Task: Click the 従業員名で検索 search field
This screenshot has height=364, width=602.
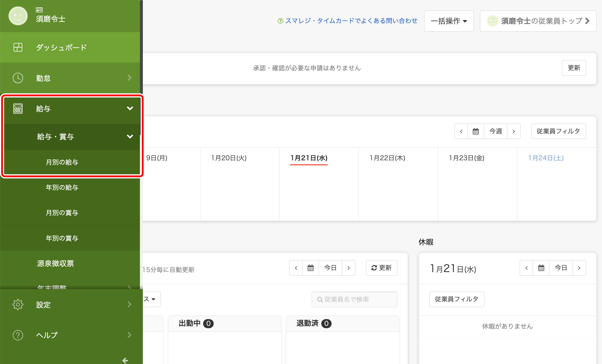Action: pos(354,299)
